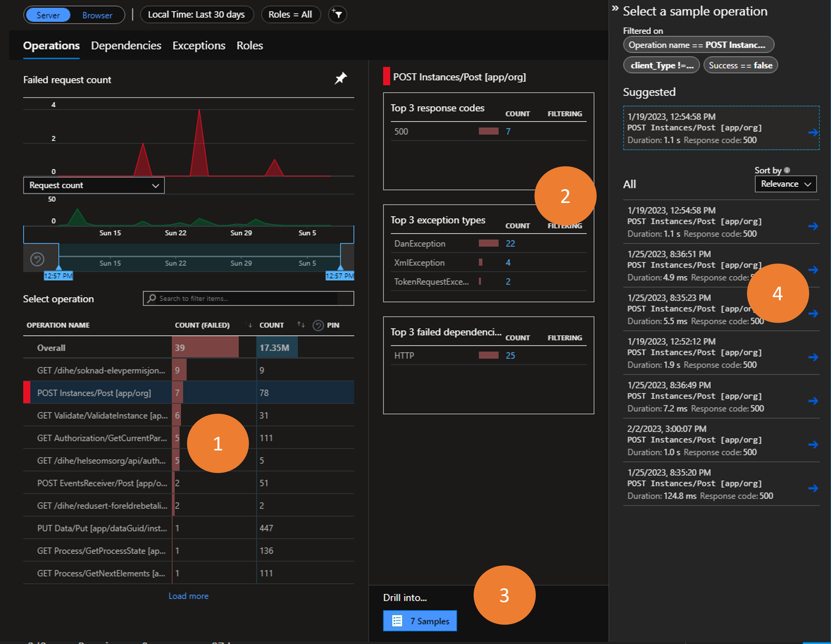Click the PIN reset column icon
This screenshot has height=644, width=831.
pos(318,326)
